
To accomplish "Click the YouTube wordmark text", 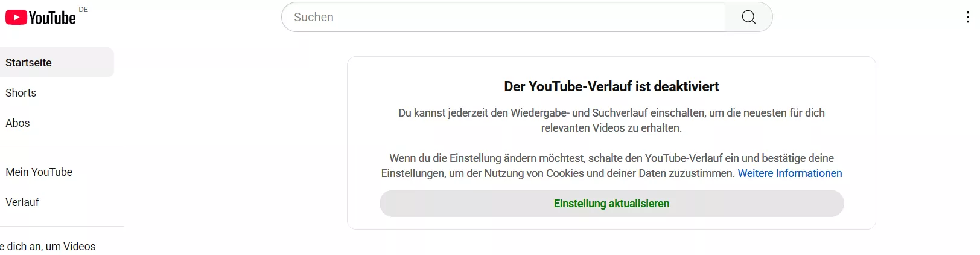I will coord(52,18).
